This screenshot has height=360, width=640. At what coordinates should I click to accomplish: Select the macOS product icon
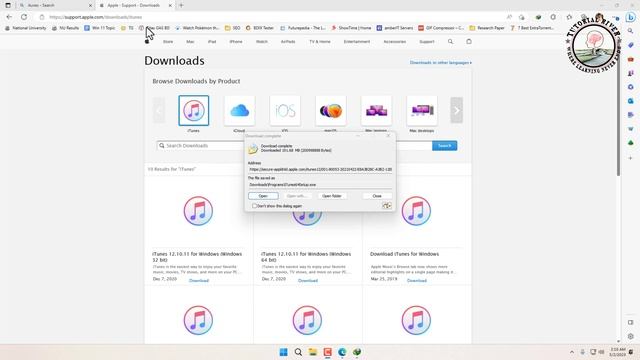coord(331,111)
